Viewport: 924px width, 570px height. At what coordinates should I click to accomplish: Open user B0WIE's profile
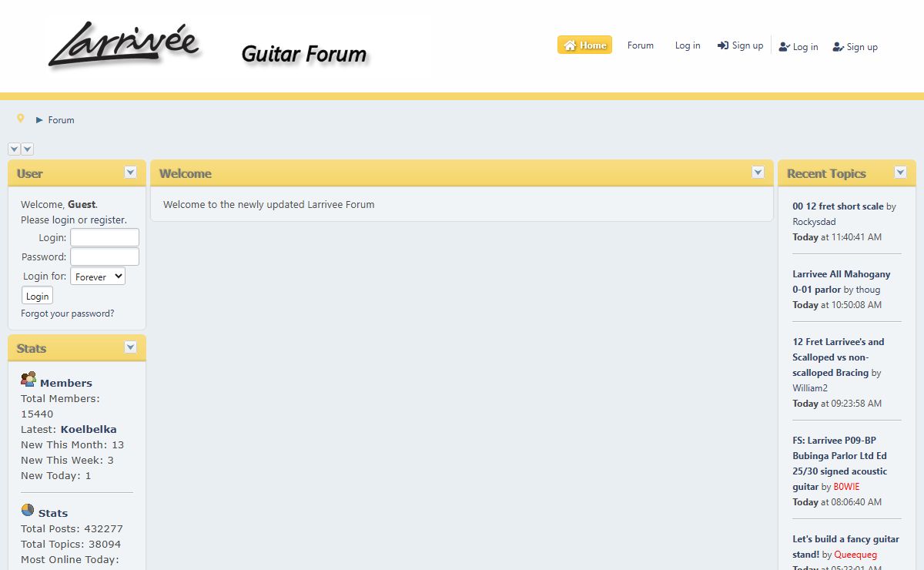[x=847, y=487]
